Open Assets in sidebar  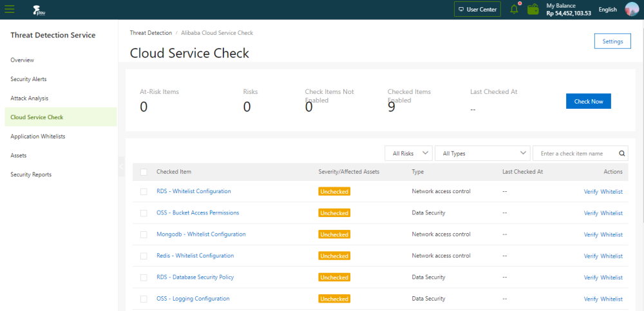click(x=19, y=155)
